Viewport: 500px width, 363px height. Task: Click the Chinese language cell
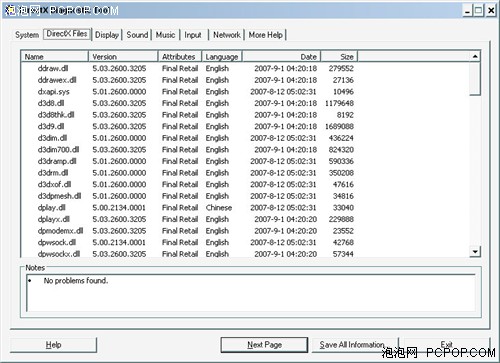(219, 208)
